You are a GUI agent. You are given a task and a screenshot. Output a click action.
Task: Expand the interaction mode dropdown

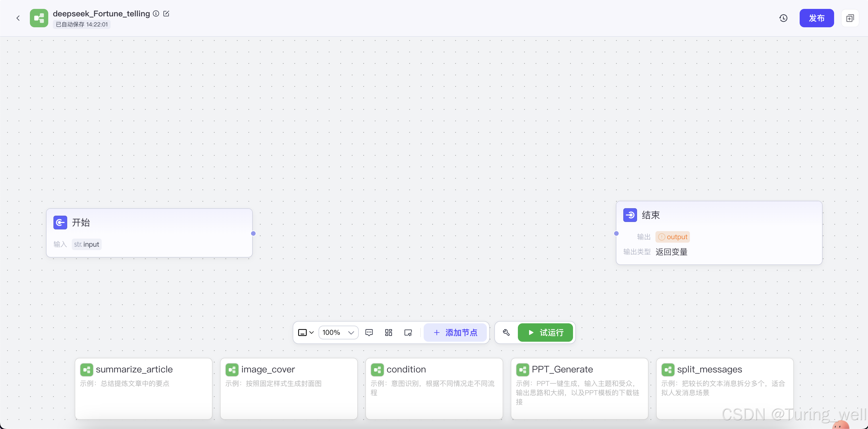click(306, 333)
